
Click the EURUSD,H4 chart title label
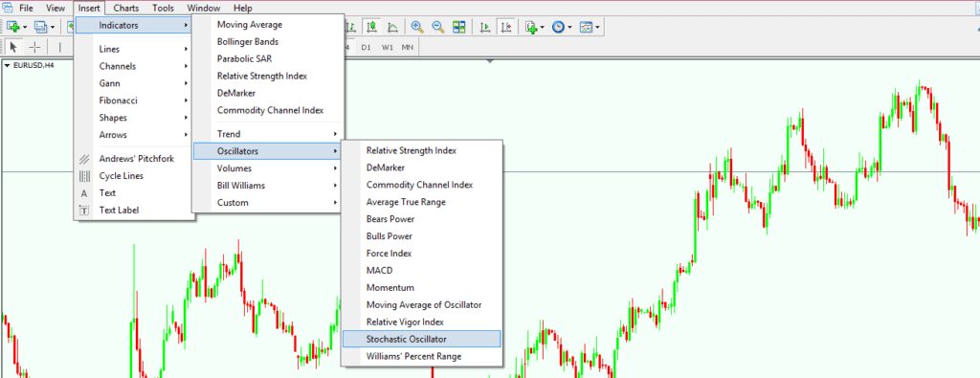[x=33, y=65]
